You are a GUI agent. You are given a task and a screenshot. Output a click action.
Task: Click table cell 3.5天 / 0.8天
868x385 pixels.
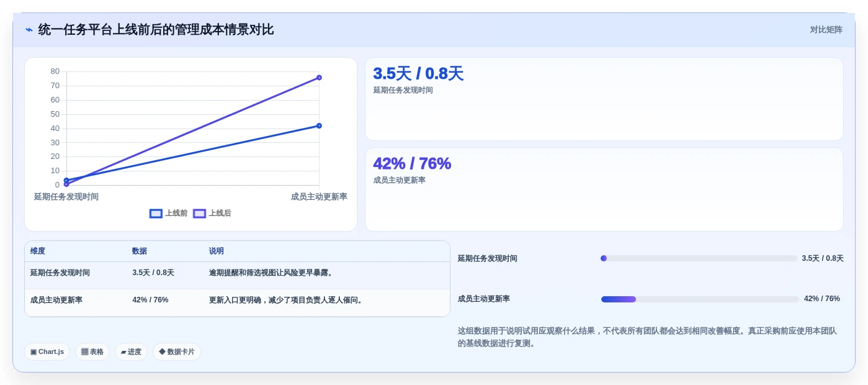pyautogui.click(x=153, y=273)
